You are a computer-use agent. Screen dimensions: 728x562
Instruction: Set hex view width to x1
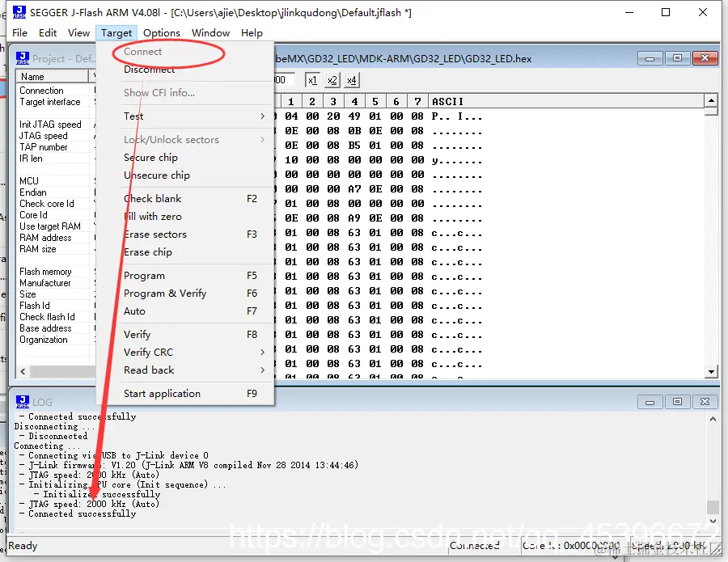pyautogui.click(x=312, y=80)
